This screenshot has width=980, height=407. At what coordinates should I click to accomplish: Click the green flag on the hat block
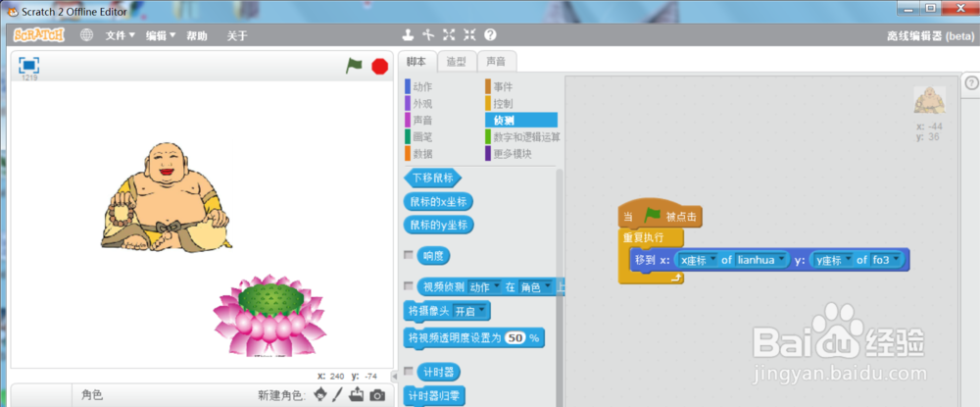pyautogui.click(x=653, y=215)
